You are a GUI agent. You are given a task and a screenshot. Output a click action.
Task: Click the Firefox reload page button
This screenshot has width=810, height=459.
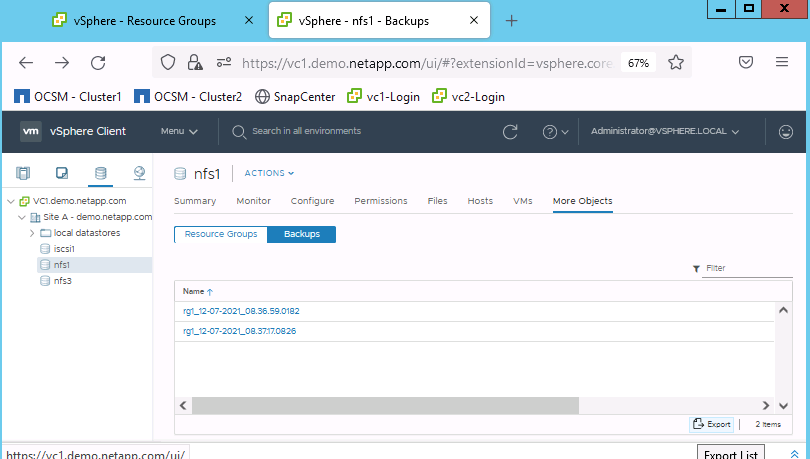tap(98, 62)
